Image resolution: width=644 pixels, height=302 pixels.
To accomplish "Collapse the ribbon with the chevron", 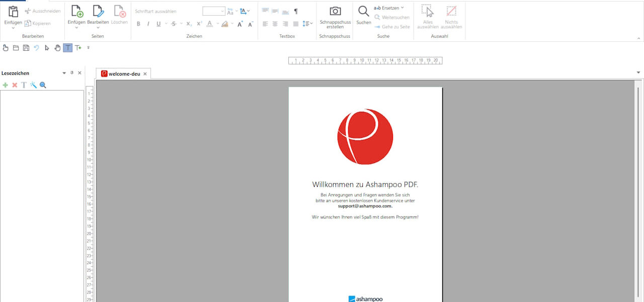I will coord(638,38).
